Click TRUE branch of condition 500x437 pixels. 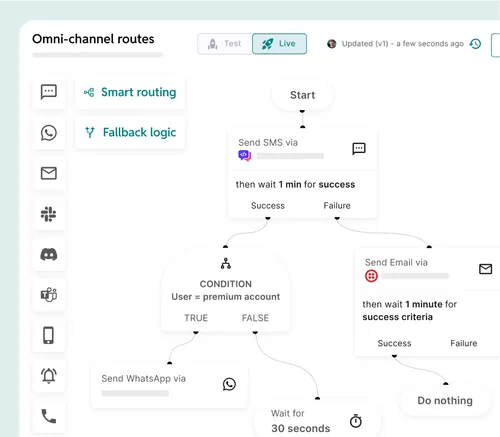(196, 318)
